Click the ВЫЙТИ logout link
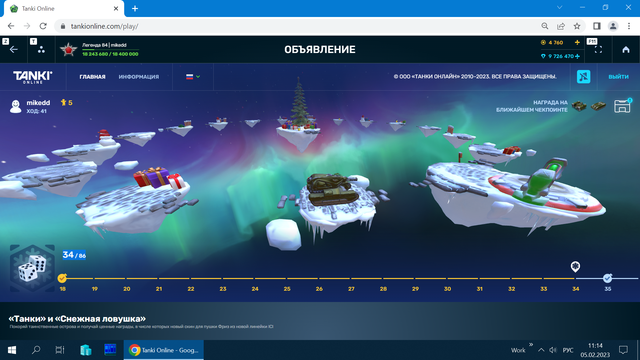The width and height of the screenshot is (640, 360). click(618, 77)
